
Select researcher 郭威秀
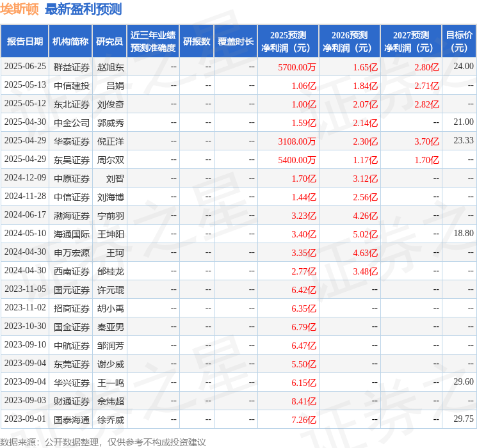click(x=110, y=123)
